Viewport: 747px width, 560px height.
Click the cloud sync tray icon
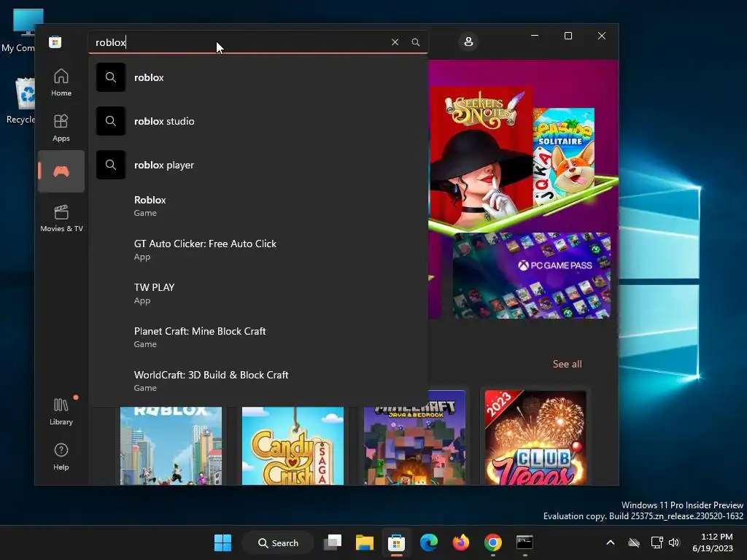tap(634, 542)
